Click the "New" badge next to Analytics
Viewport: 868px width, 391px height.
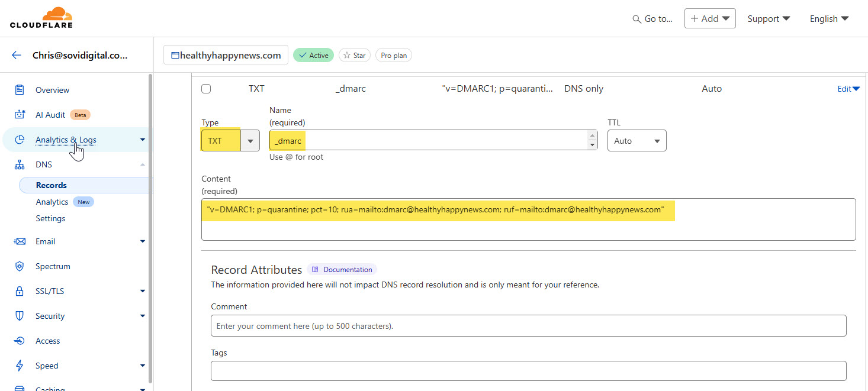pyautogui.click(x=83, y=202)
